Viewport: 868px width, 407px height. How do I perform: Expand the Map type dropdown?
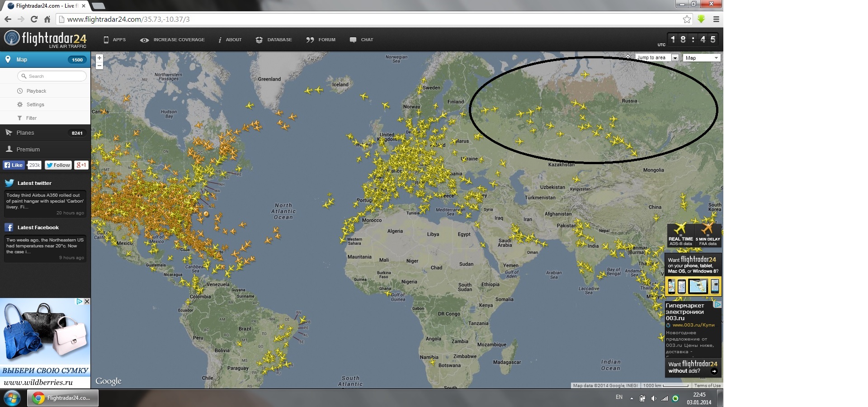(x=701, y=58)
